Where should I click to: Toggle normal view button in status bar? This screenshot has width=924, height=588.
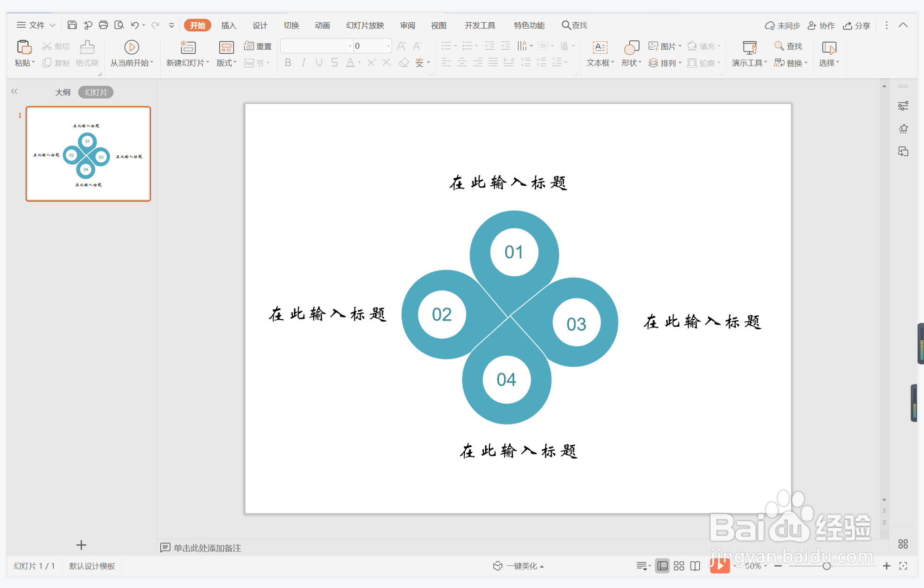coord(663,566)
